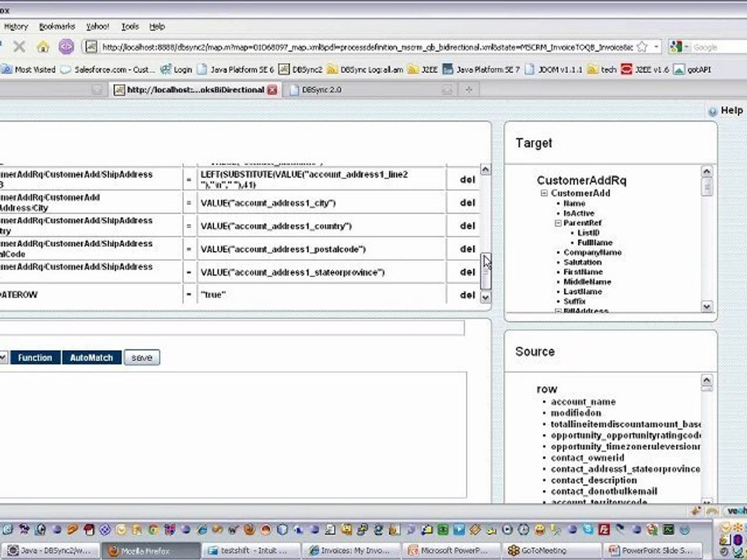Click the long input field above Function
This screenshot has width=747, height=560.
pyautogui.click(x=232, y=327)
